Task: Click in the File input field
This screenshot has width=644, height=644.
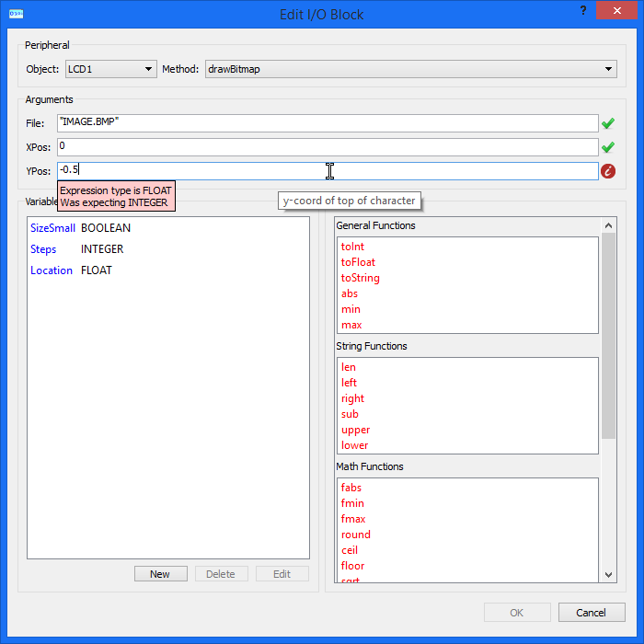Action: [x=327, y=123]
